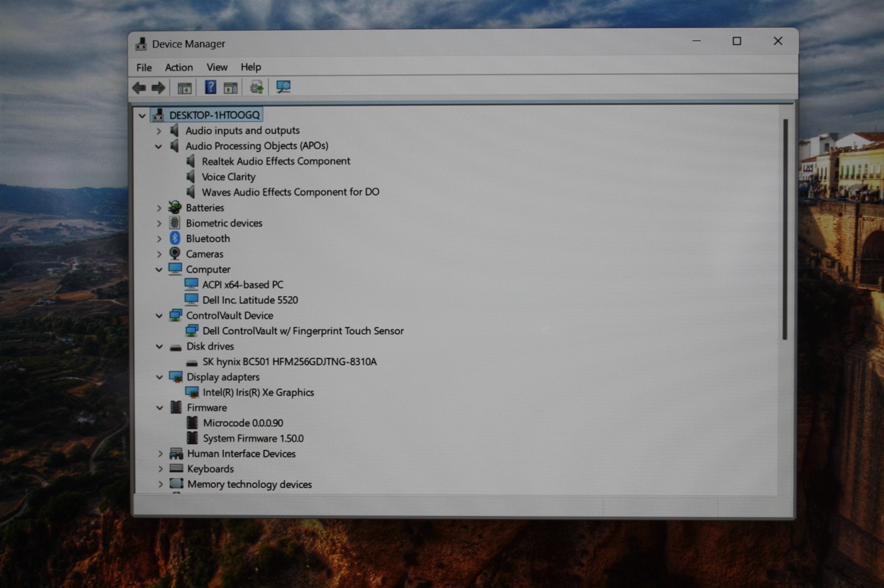The image size is (884, 588).
Task: Collapse the Firmware category
Action: pos(160,408)
